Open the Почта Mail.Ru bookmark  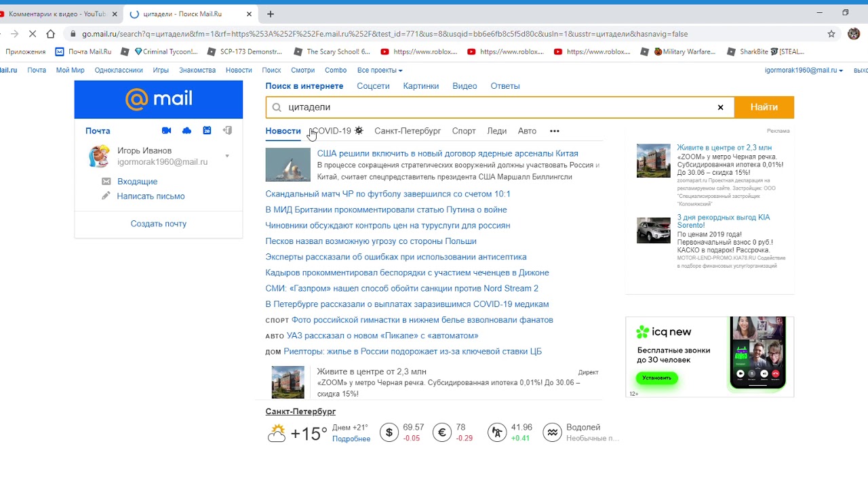coord(83,52)
